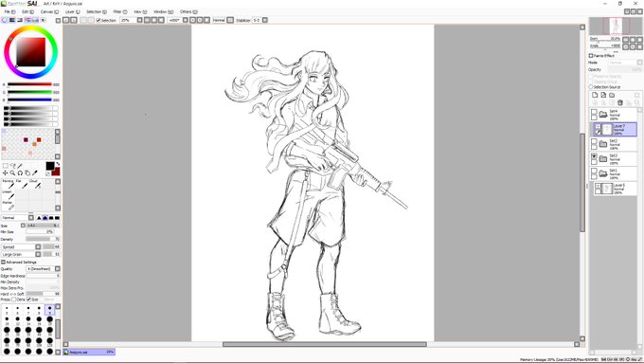Toggle visibility of Set2 folder
This screenshot has height=363, width=644.
point(594,141)
